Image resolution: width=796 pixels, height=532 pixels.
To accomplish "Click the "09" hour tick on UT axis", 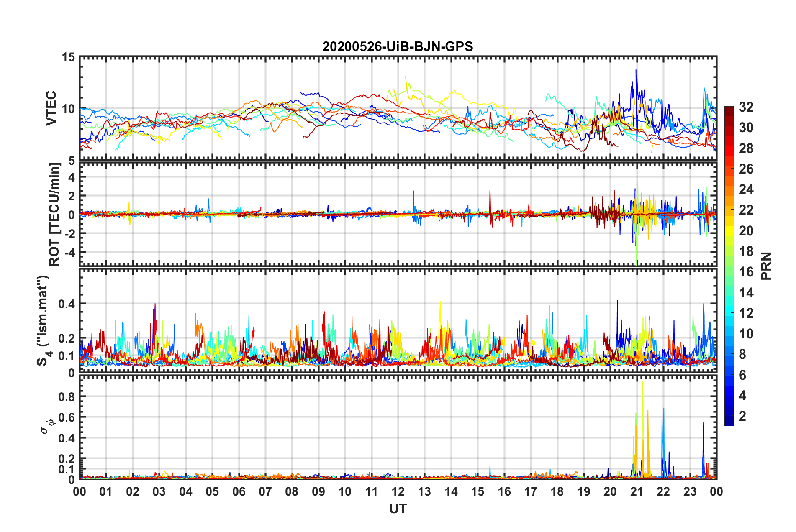I will click(318, 491).
